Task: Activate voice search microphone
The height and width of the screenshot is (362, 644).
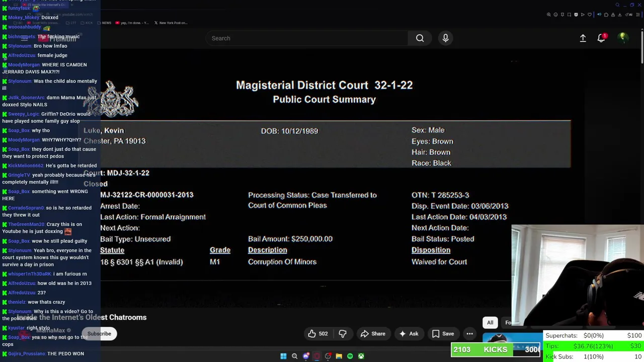Action: tap(445, 38)
